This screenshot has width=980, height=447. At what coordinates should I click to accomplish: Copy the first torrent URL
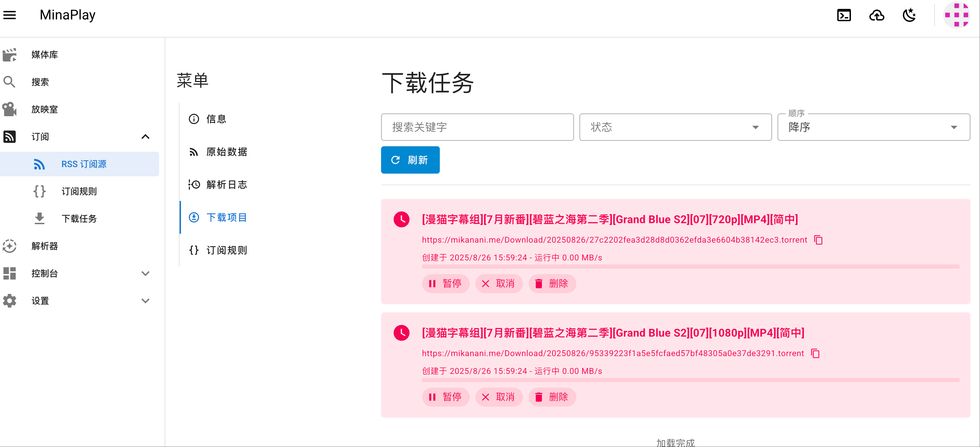click(x=818, y=240)
